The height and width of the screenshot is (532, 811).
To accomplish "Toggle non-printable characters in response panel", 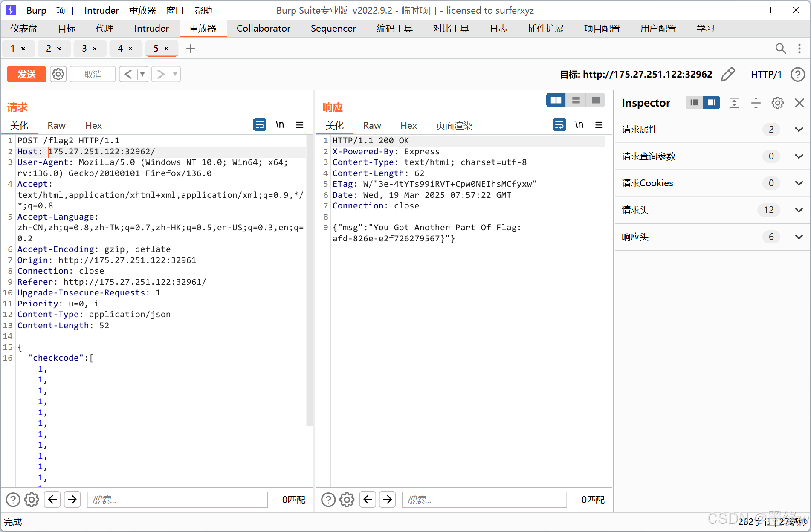I will [579, 125].
